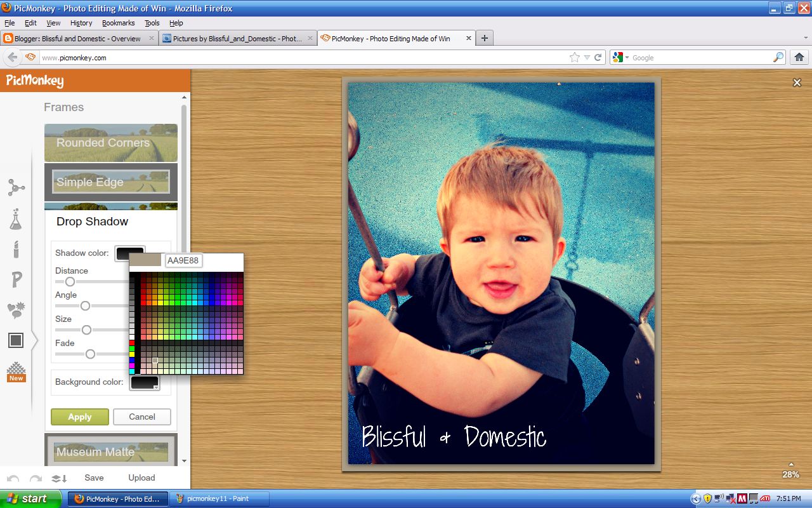Viewport: 812px width, 508px height.
Task: Switch to Pictures by Blissful_and_Domestic tab
Action: [237, 38]
